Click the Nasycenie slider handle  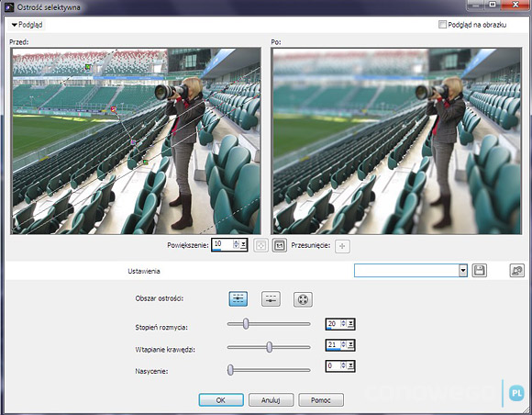[x=230, y=370]
